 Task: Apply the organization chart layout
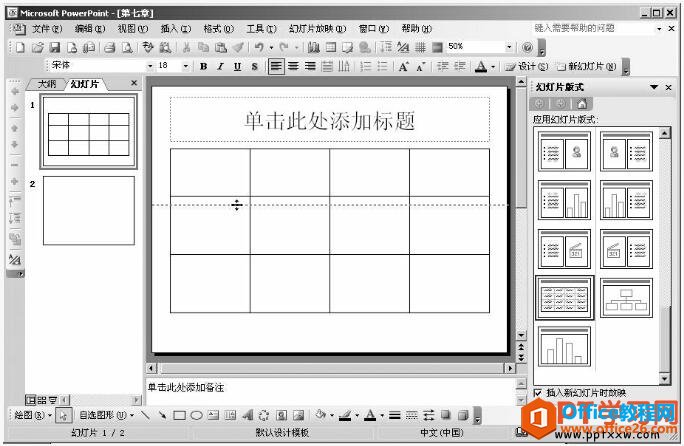tap(626, 298)
